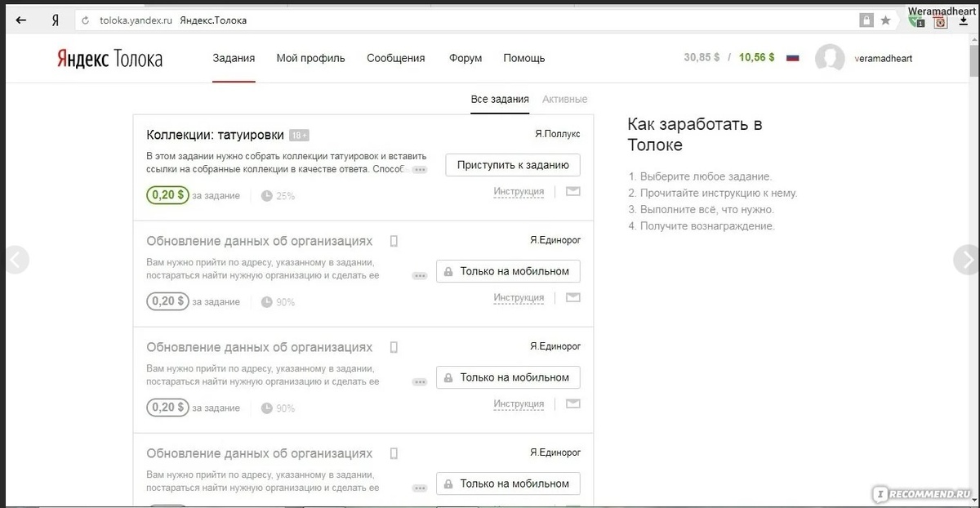
Task: Click mobile phone icon on third Обновление данных task
Action: [x=394, y=453]
